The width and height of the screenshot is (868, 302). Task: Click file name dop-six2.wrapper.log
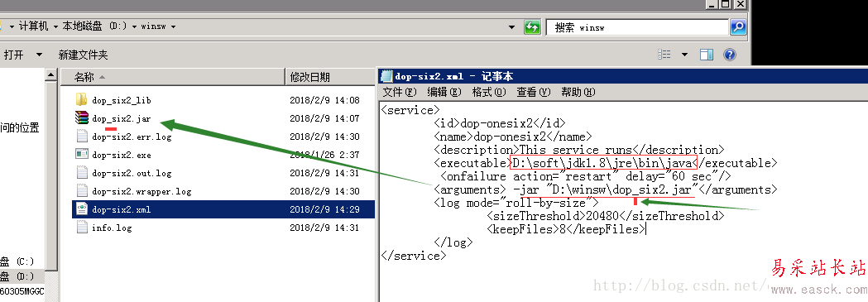pos(141,191)
